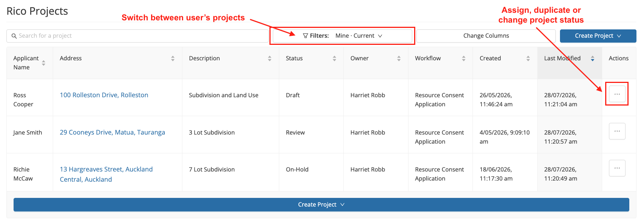Sort by Last Modified column arrows

click(592, 58)
